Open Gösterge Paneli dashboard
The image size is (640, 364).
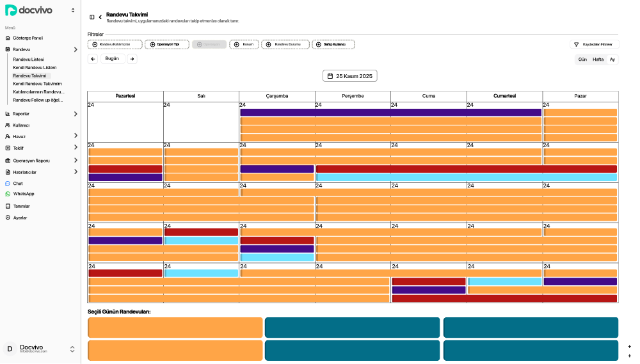coord(28,38)
